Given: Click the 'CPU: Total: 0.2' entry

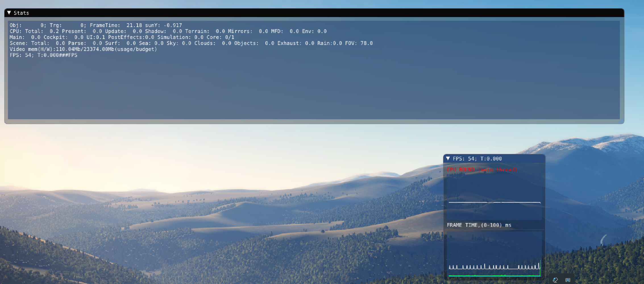Looking at the screenshot, I should (x=34, y=31).
